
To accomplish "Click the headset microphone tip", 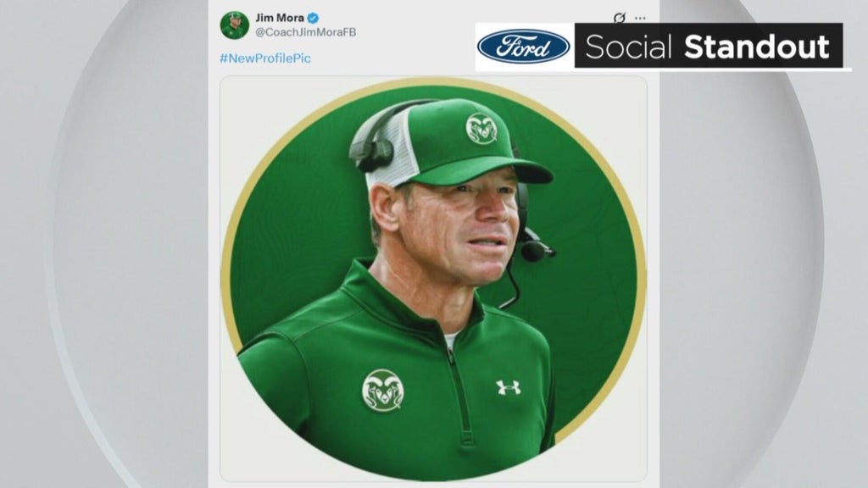I will click(x=534, y=251).
